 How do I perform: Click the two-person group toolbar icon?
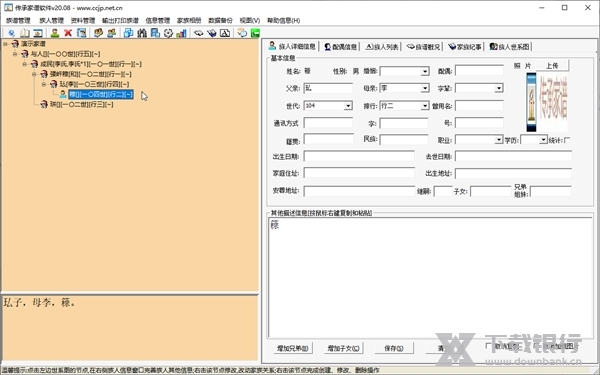(x=111, y=33)
